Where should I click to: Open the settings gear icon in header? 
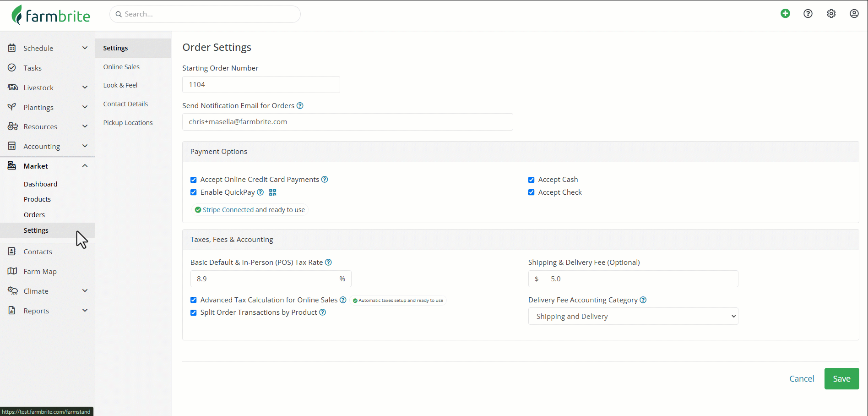tap(831, 14)
